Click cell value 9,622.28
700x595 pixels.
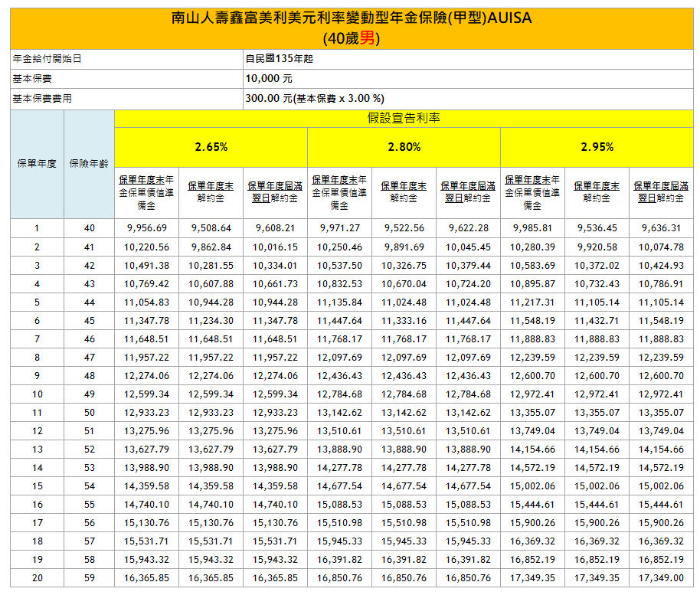[x=468, y=228]
